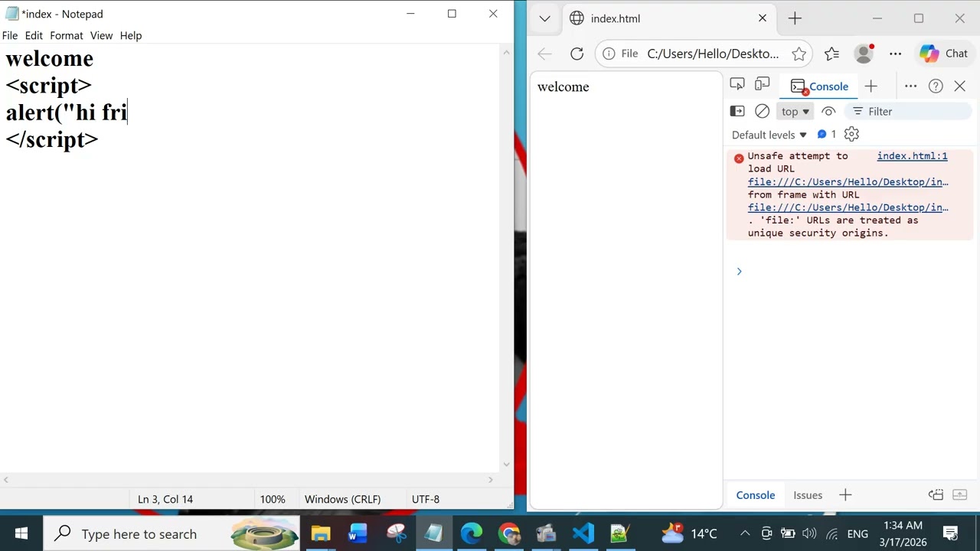The width and height of the screenshot is (980, 551).
Task: Clear the console
Action: click(762, 112)
